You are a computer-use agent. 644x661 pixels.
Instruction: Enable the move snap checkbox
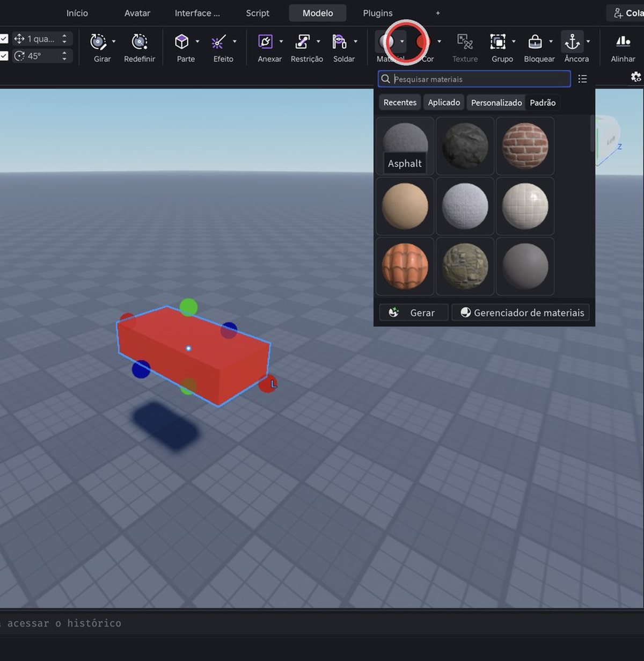pos(4,39)
